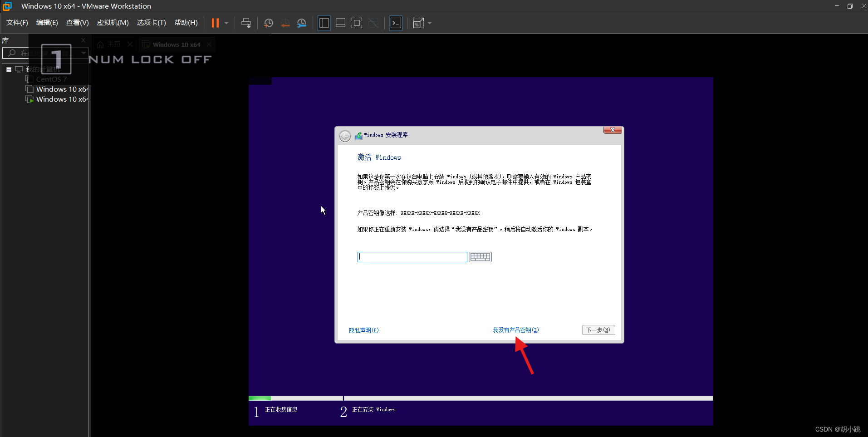Toggle the thumbnail bar display
Image resolution: width=868 pixels, height=437 pixels.
point(340,23)
